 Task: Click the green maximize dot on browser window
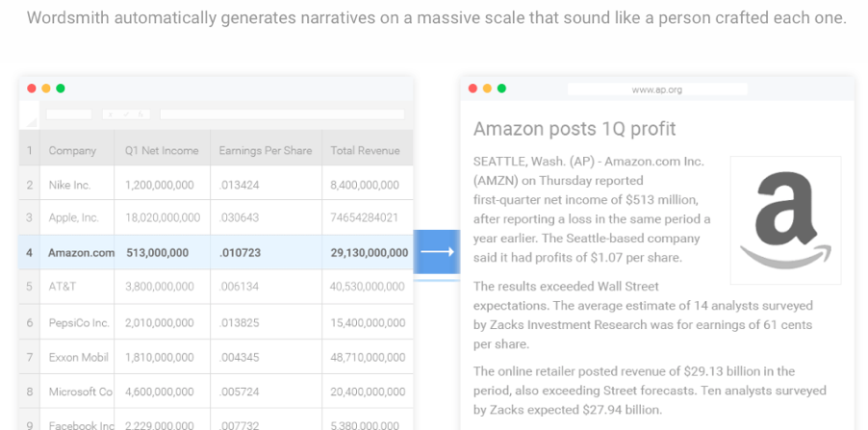point(501,89)
